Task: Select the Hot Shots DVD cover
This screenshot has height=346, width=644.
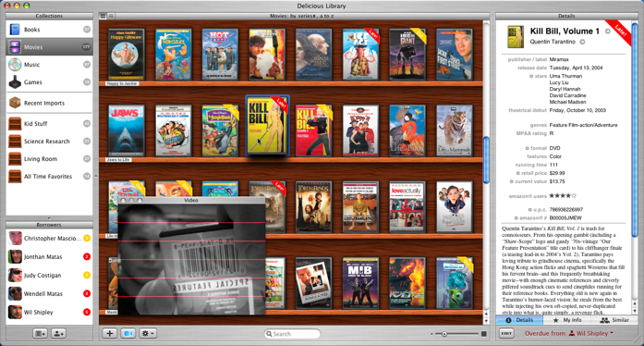Action: click(220, 54)
